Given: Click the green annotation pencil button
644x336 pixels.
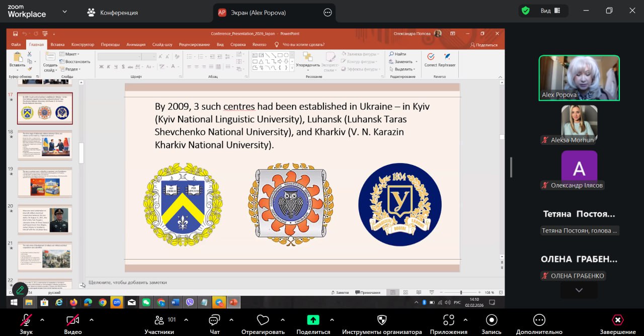Looking at the screenshot, I should click(x=20, y=290).
